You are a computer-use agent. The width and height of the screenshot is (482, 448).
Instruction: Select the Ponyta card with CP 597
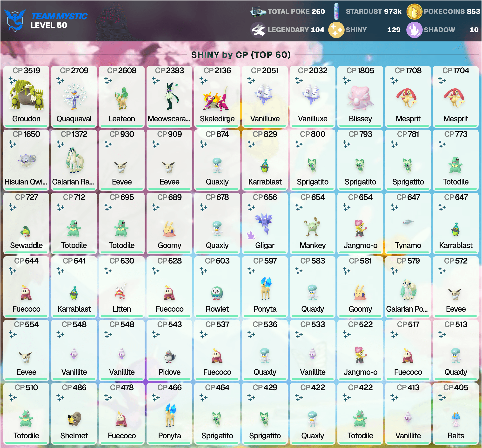pos(265,287)
